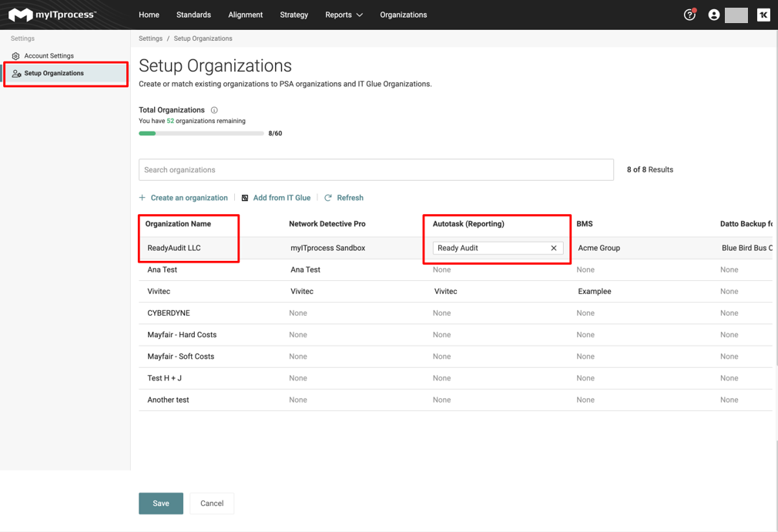Click the IT Glue icon beside Add from IT Glue
The width and height of the screenshot is (778, 532).
(245, 198)
